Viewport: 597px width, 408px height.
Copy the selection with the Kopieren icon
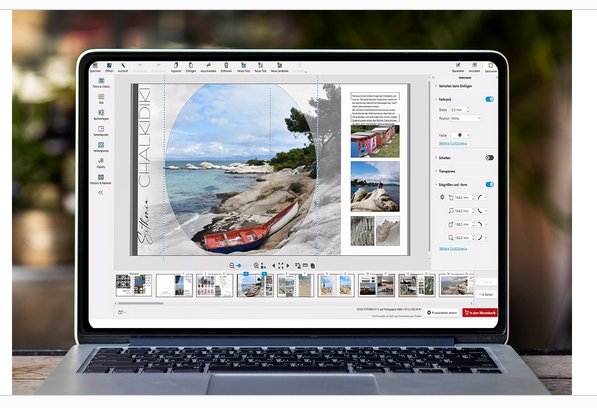176,67
